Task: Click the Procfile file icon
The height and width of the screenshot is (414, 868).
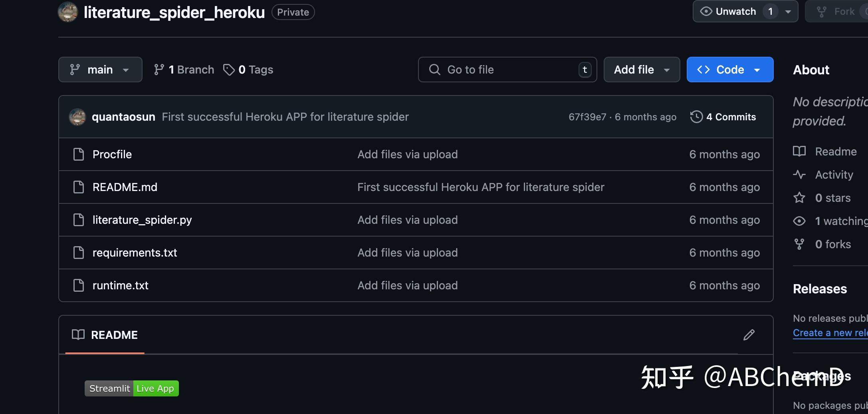Action: (x=79, y=154)
